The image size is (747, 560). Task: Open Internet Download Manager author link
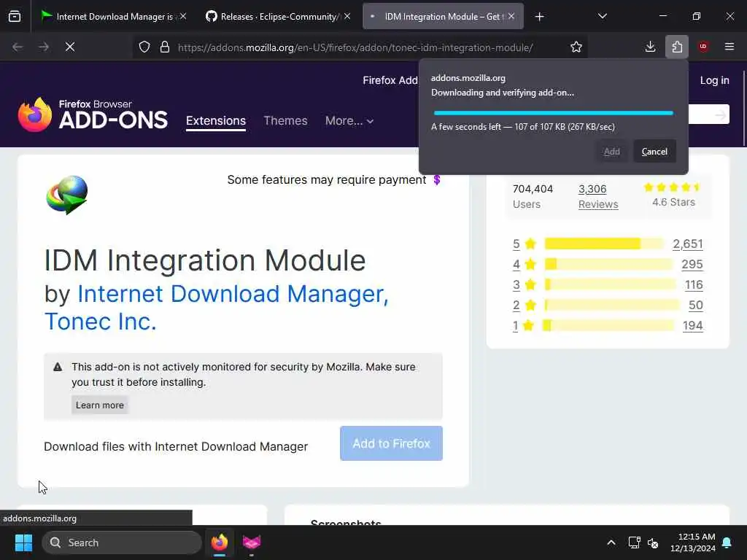(x=233, y=294)
